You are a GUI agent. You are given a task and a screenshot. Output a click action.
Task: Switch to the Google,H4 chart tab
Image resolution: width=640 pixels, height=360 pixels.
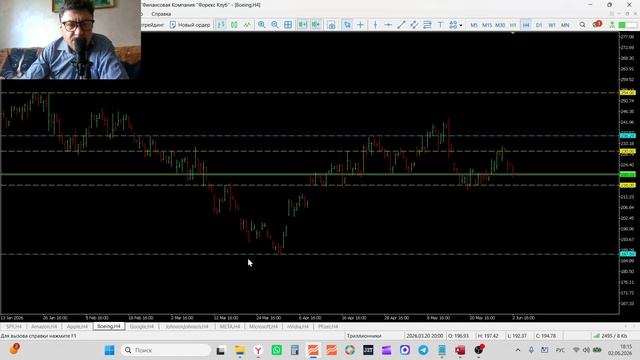click(x=142, y=327)
